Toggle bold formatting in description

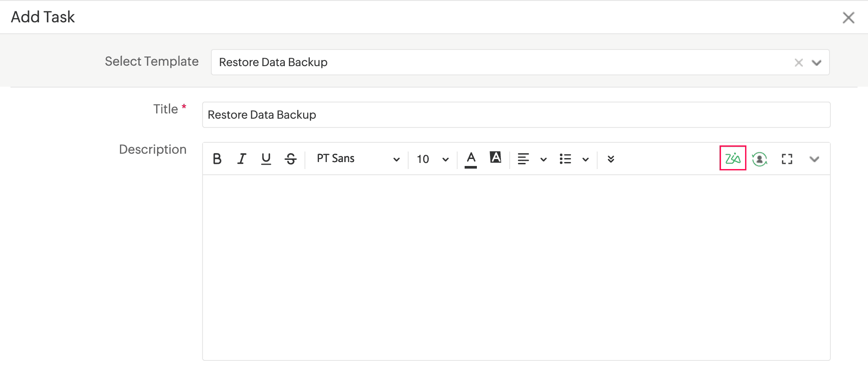click(x=217, y=159)
